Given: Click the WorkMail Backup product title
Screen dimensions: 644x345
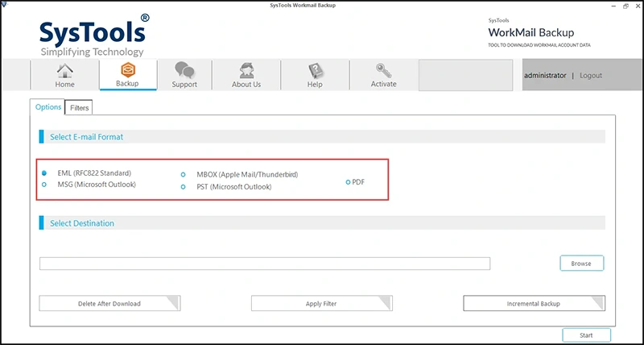Looking at the screenshot, I should (531, 32).
